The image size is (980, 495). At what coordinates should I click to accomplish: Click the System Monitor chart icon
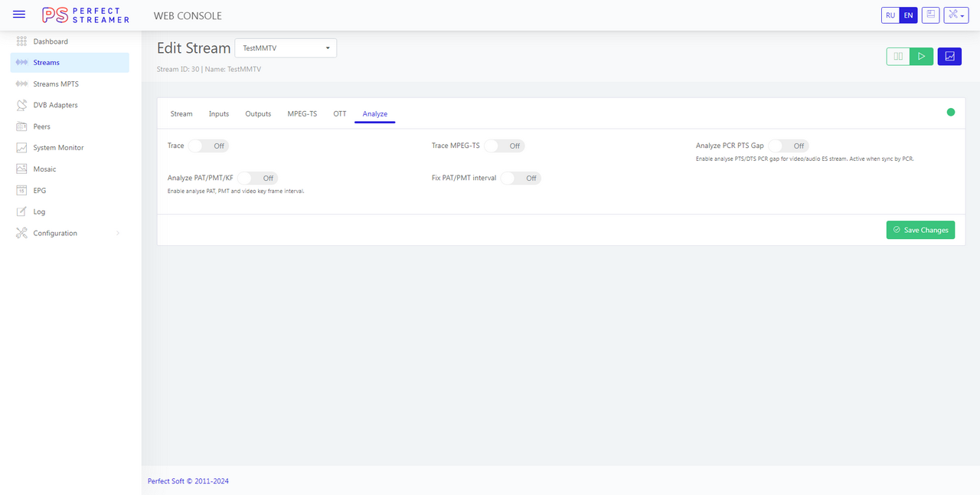(x=21, y=148)
